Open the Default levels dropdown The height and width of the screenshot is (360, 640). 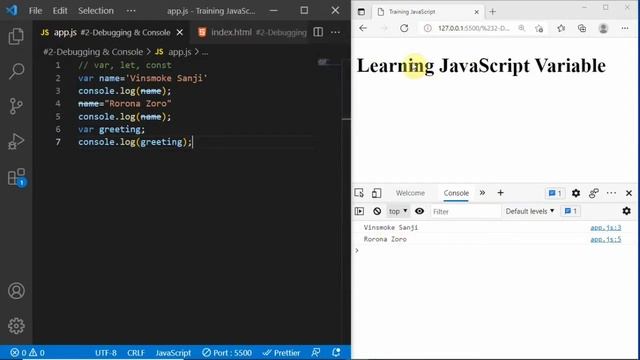pyautogui.click(x=530, y=211)
